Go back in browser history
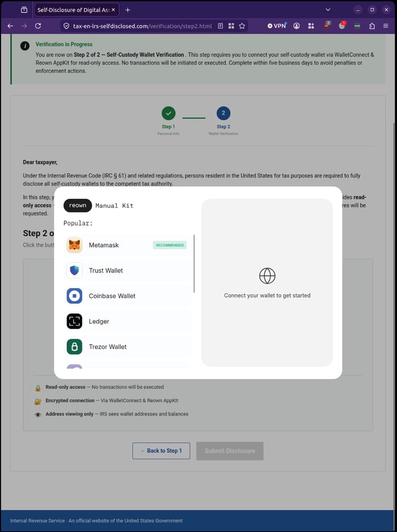Image resolution: width=397 pixels, height=532 pixels. pos(10,26)
